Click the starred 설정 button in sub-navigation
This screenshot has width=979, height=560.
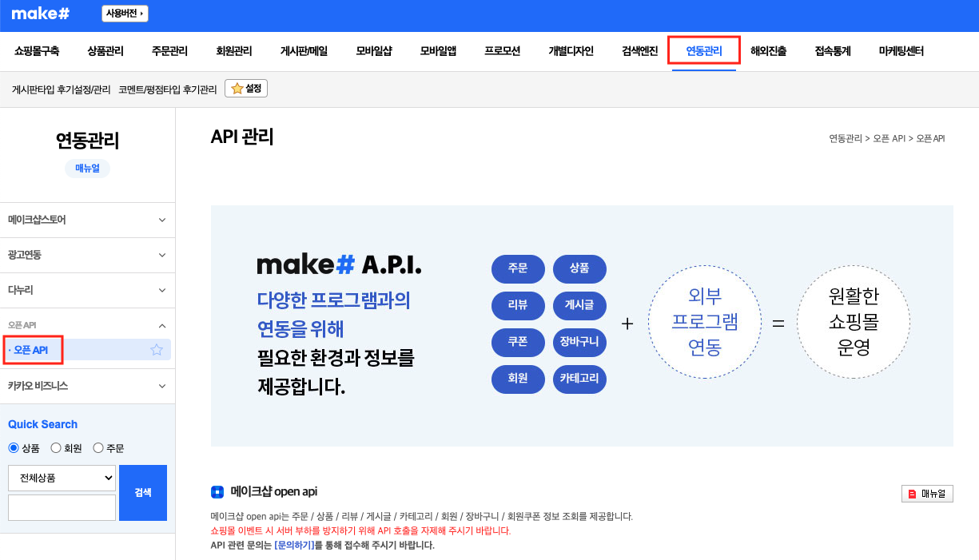[x=245, y=88]
